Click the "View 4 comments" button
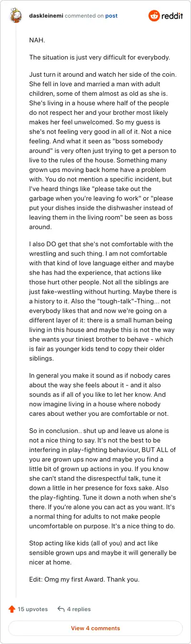 95,628
